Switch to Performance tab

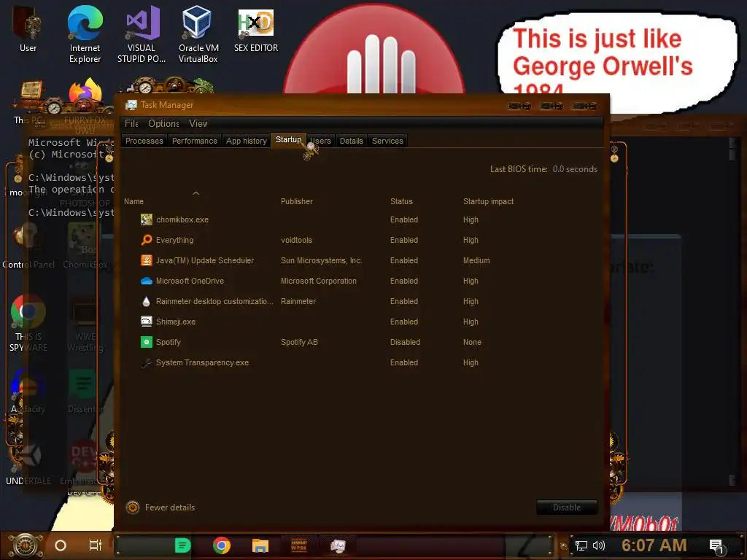194,141
